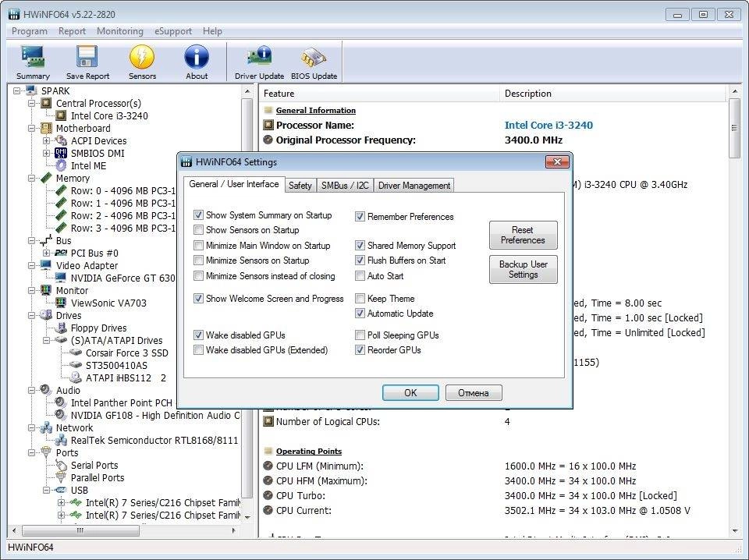Collapse the Memory node
The width and height of the screenshot is (749, 560).
[31, 178]
